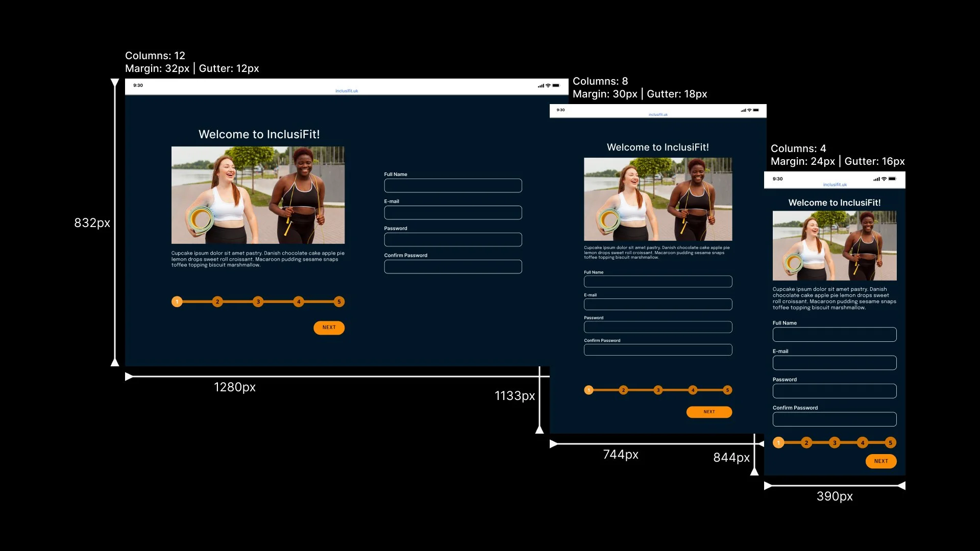Open inclusifit.uk link in mobile header
The width and height of the screenshot is (980, 551).
coord(835,185)
